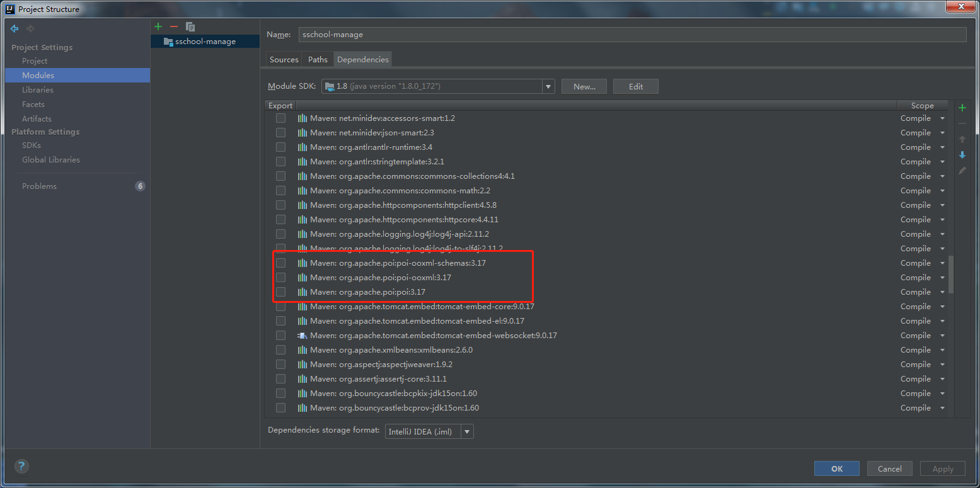The height and width of the screenshot is (488, 980).
Task: Open SDKs under Platform Settings
Action: 32,145
